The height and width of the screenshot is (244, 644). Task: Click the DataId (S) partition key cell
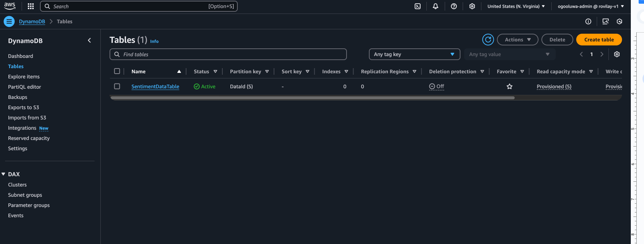241,86
